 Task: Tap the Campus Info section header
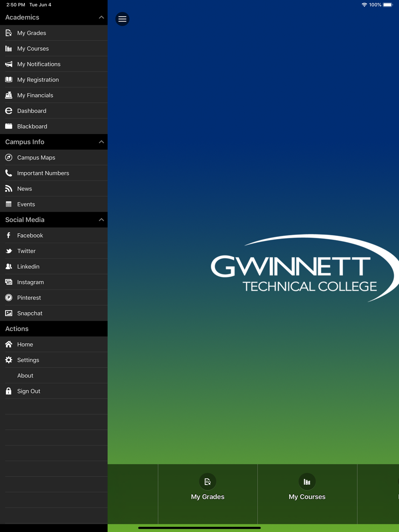click(54, 142)
